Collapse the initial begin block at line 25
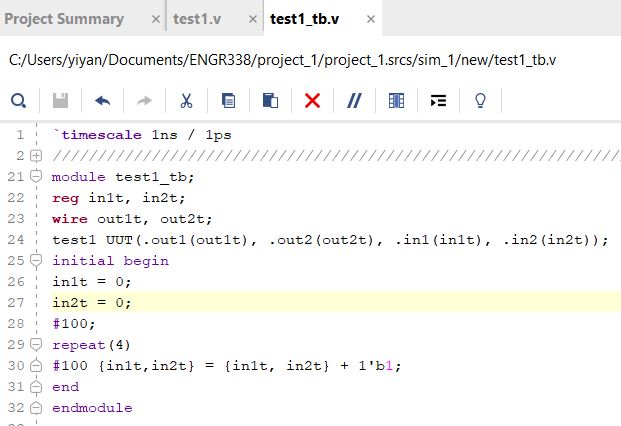 point(36,261)
